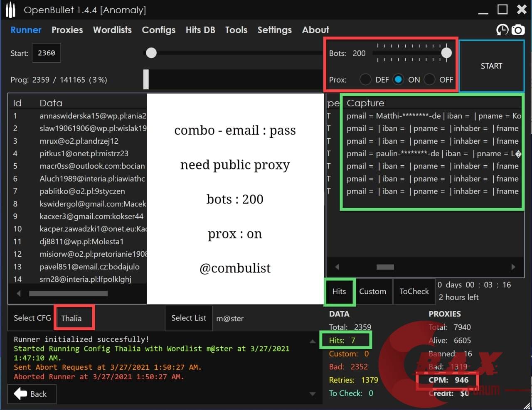Click the 'Runner initialized succesfully!' log line

pos(81,339)
